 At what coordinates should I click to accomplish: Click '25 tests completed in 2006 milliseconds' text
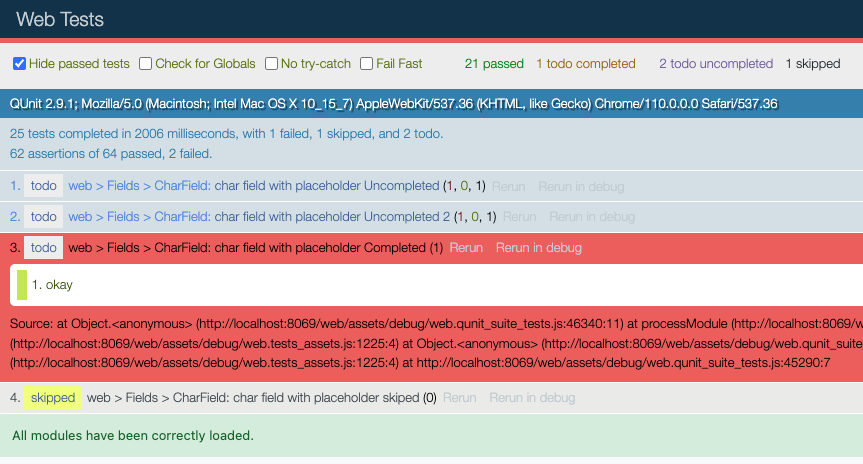coord(226,134)
